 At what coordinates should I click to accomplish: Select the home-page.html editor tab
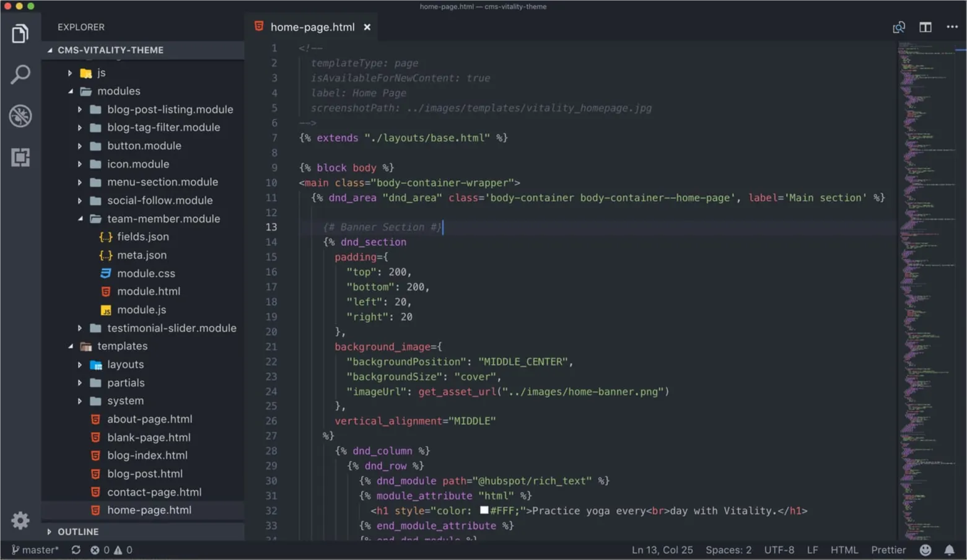pyautogui.click(x=312, y=27)
